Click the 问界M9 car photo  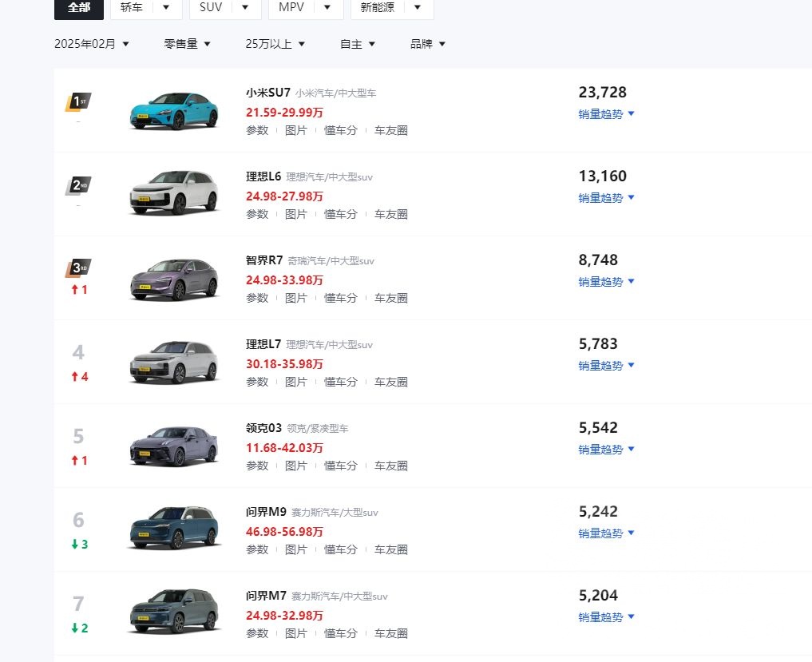pos(174,526)
